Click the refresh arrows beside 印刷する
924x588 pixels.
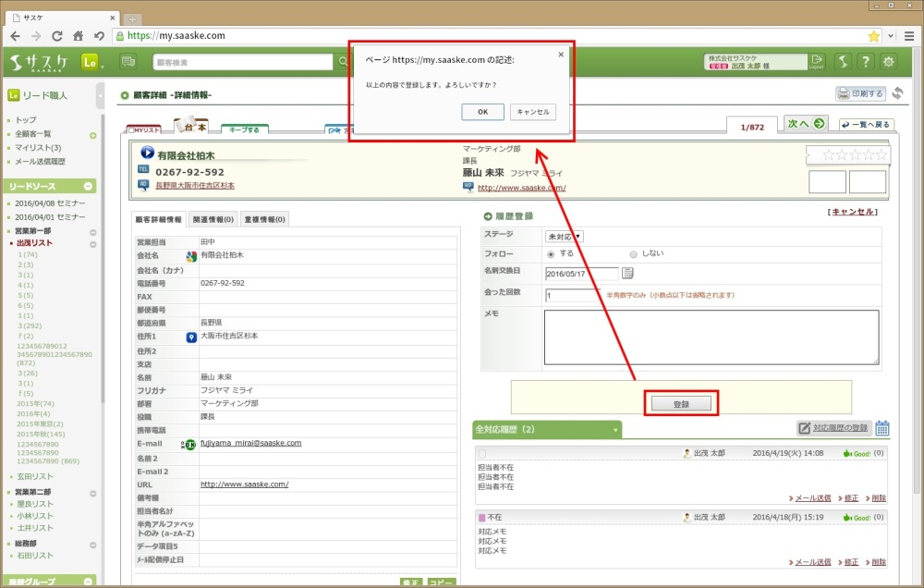pyautogui.click(x=896, y=93)
